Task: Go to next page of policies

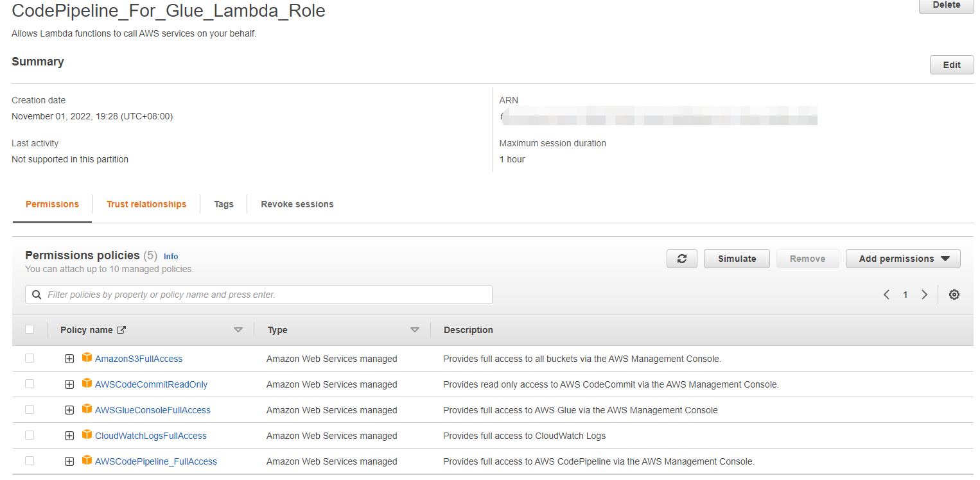Action: [x=925, y=295]
